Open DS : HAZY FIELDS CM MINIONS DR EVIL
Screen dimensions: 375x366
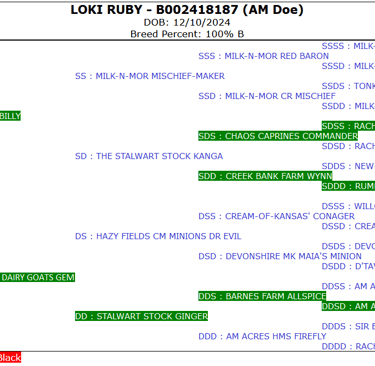(x=158, y=236)
